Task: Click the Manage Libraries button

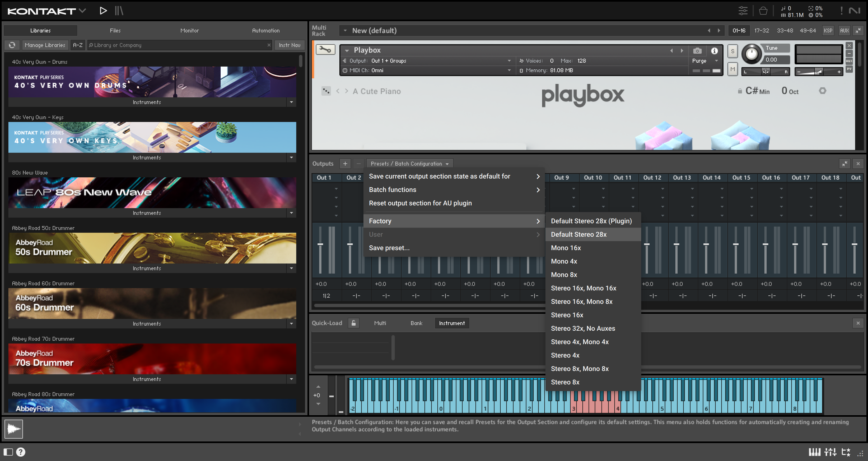Action: [45, 45]
